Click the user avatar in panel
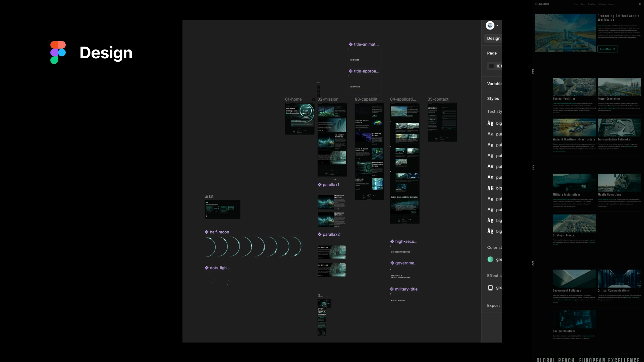Viewport: 644px width, 362px height. (x=490, y=25)
